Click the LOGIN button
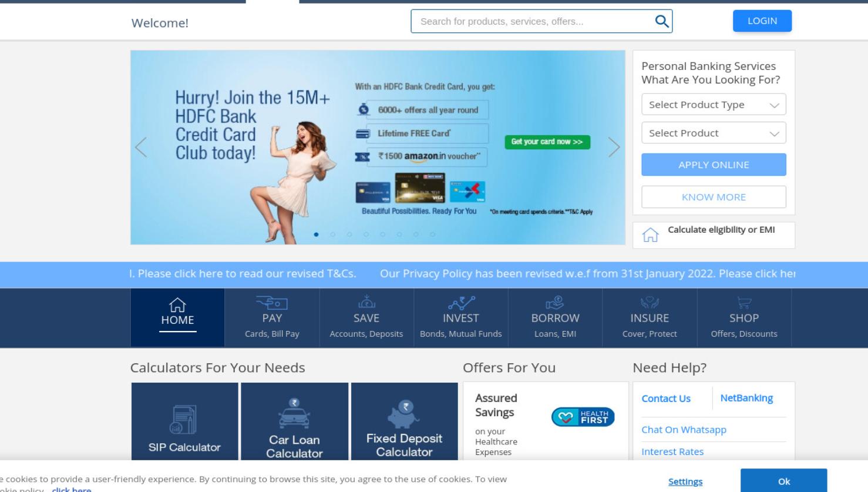This screenshot has height=492, width=868. pyautogui.click(x=762, y=21)
